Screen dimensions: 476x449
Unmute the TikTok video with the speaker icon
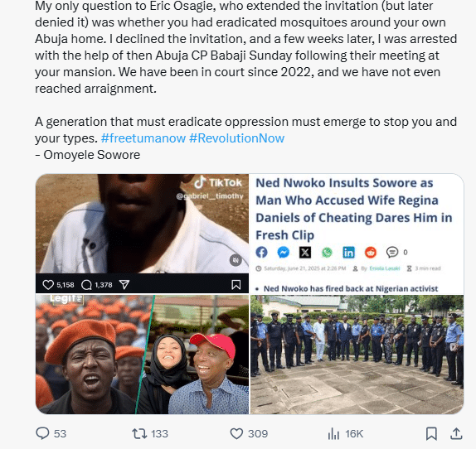[236, 260]
